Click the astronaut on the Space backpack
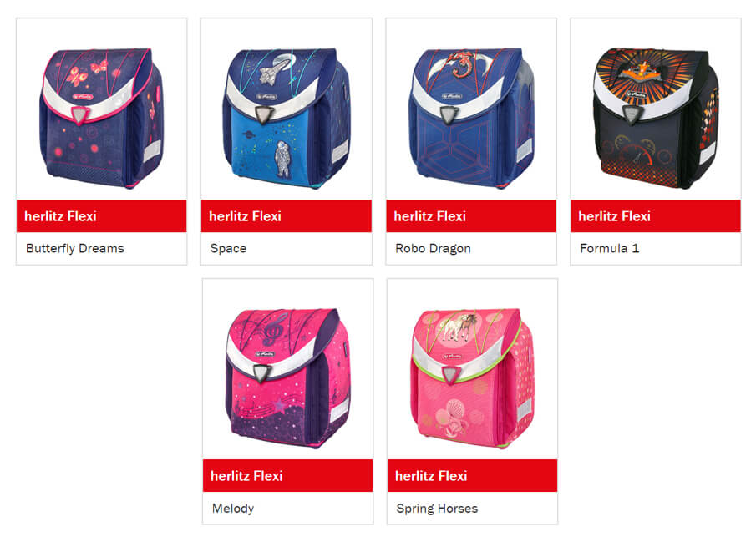 [x=282, y=159]
